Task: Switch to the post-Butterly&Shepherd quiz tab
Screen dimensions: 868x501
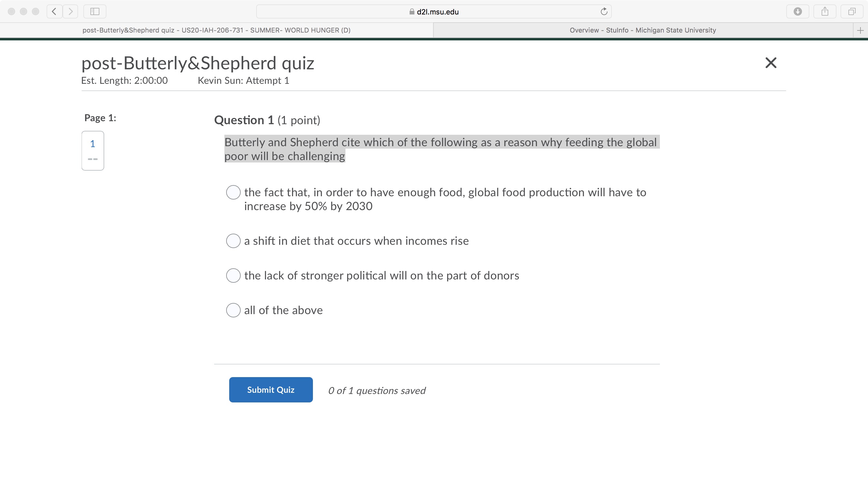Action: coord(217,30)
